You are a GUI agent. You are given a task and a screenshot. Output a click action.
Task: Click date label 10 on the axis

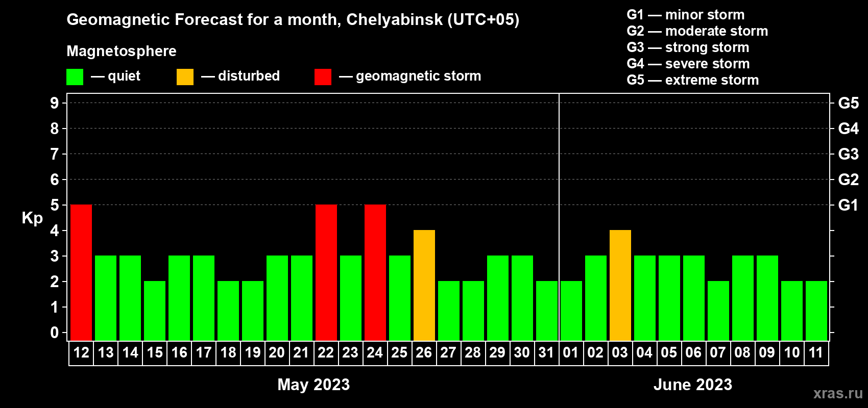[x=792, y=352]
